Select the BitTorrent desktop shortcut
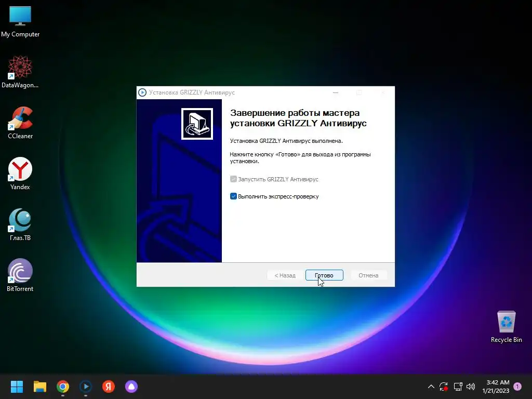This screenshot has width=532, height=399. (20, 275)
